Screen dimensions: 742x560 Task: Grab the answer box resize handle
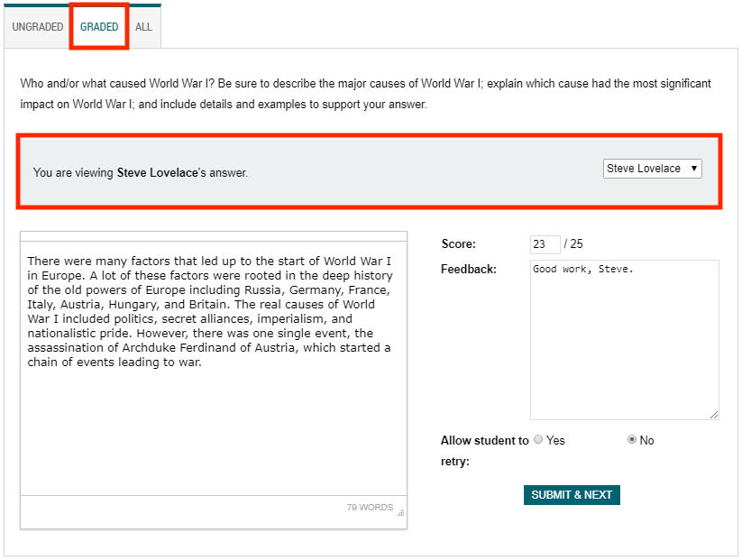[x=400, y=512]
